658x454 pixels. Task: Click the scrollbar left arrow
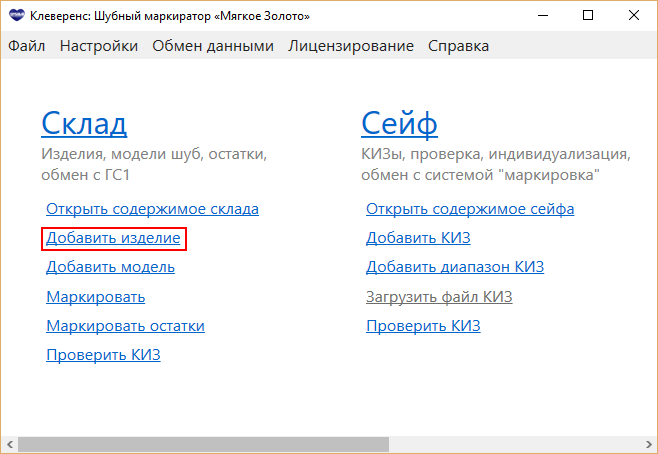[10, 444]
